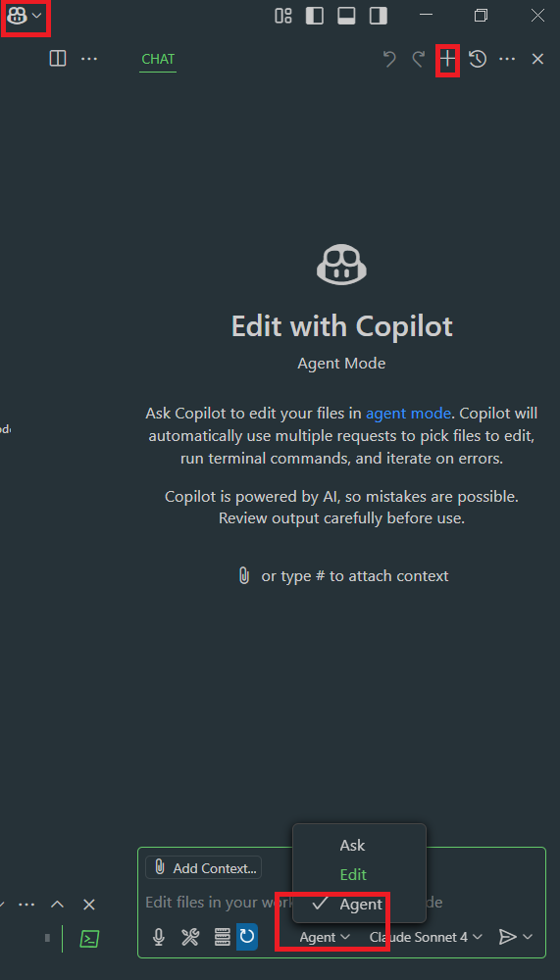The height and width of the screenshot is (980, 560).
Task: Toggle the bottom panel layout icon
Action: point(346,16)
